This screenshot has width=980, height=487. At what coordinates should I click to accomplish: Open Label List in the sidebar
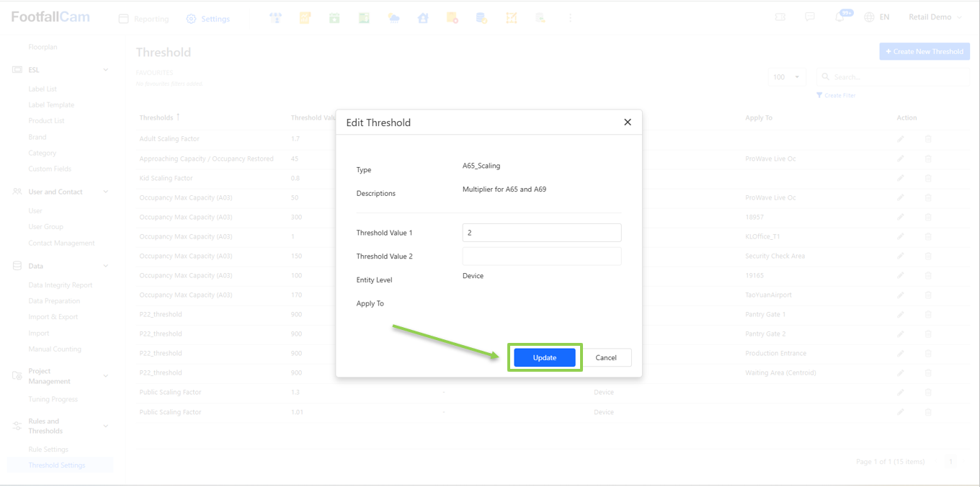pos(43,89)
